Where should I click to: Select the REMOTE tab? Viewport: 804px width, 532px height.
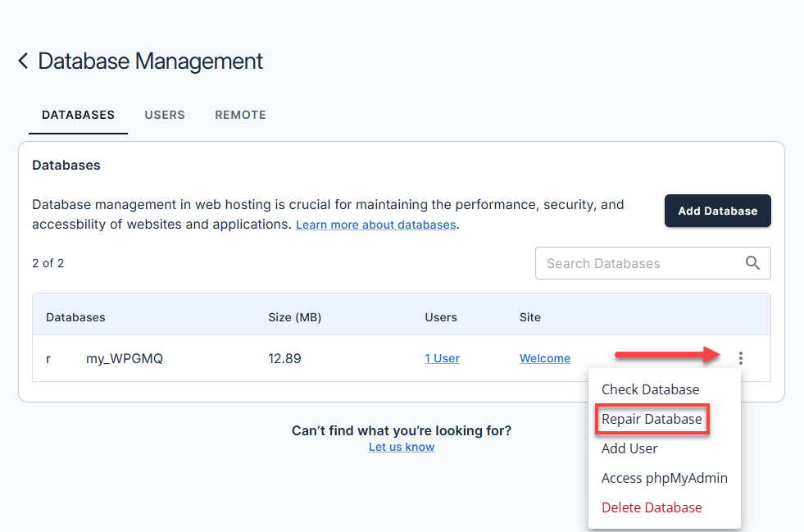coord(240,115)
